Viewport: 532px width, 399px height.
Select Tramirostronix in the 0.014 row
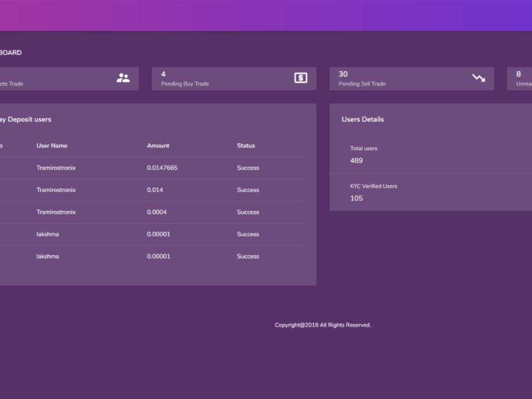(56, 190)
